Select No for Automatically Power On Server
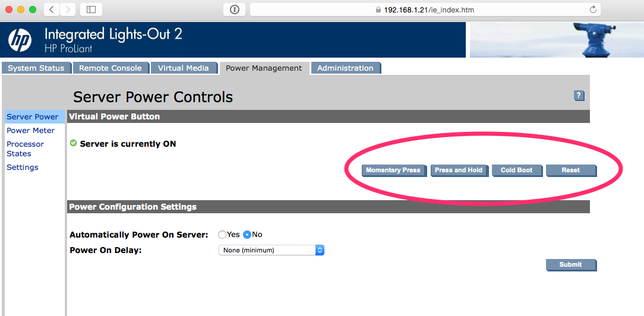Image resolution: width=644 pixels, height=316 pixels. 247,235
